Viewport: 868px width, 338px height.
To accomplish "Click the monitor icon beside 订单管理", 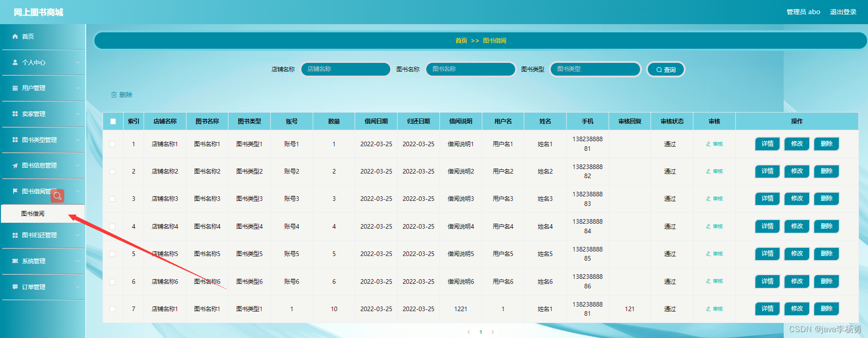I will [x=15, y=287].
